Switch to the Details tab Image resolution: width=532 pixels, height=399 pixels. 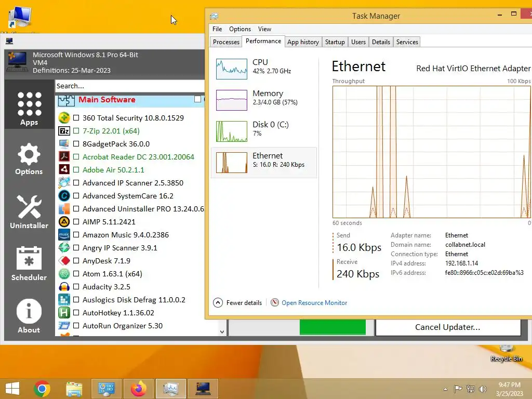click(x=381, y=42)
